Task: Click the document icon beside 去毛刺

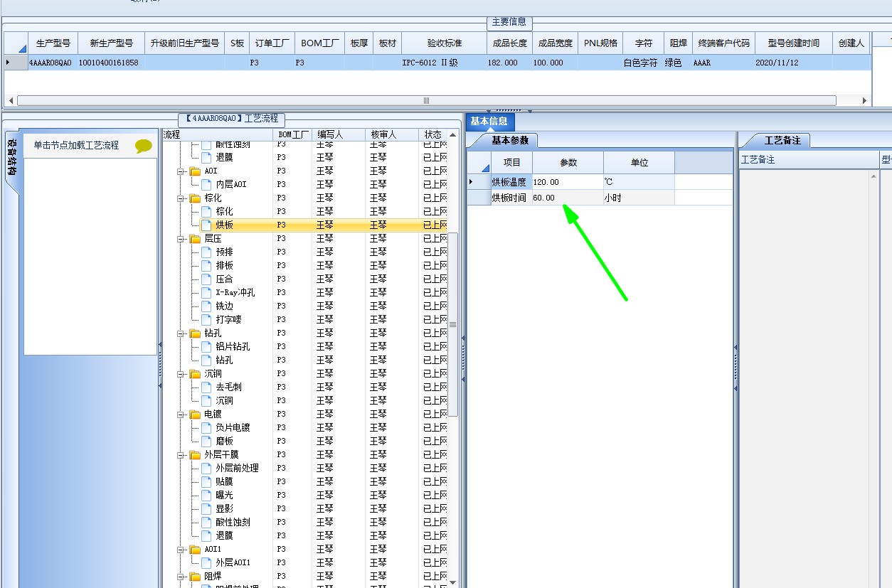Action: tap(206, 387)
